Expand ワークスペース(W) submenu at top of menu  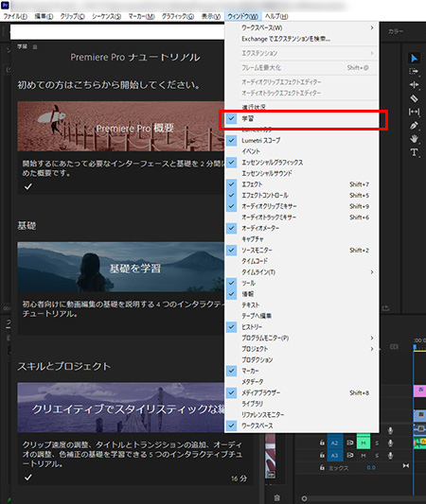point(301,28)
